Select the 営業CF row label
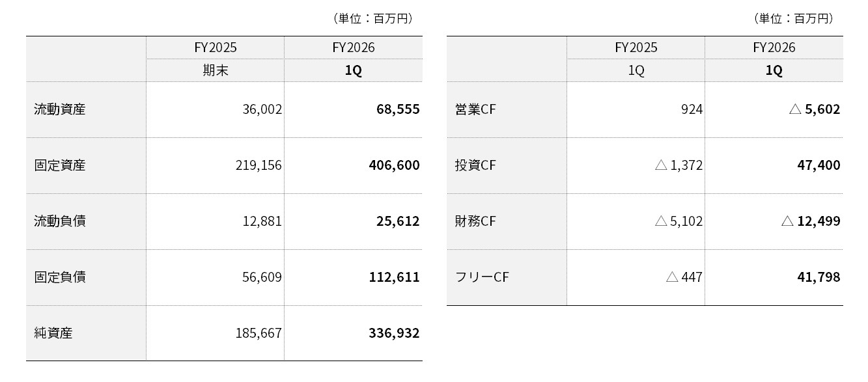The height and width of the screenshot is (382, 868). 475,109
